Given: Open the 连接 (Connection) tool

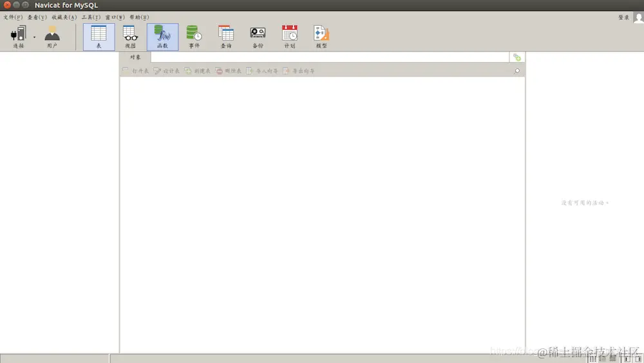Looking at the screenshot, I should (19, 37).
